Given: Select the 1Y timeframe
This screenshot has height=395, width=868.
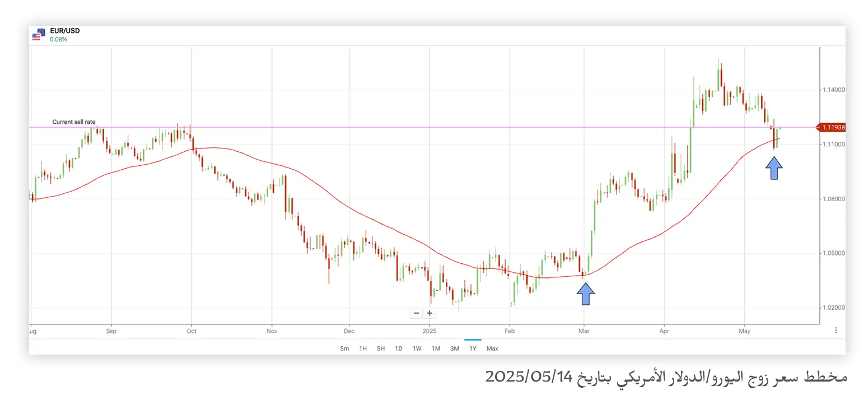Looking at the screenshot, I should (473, 348).
